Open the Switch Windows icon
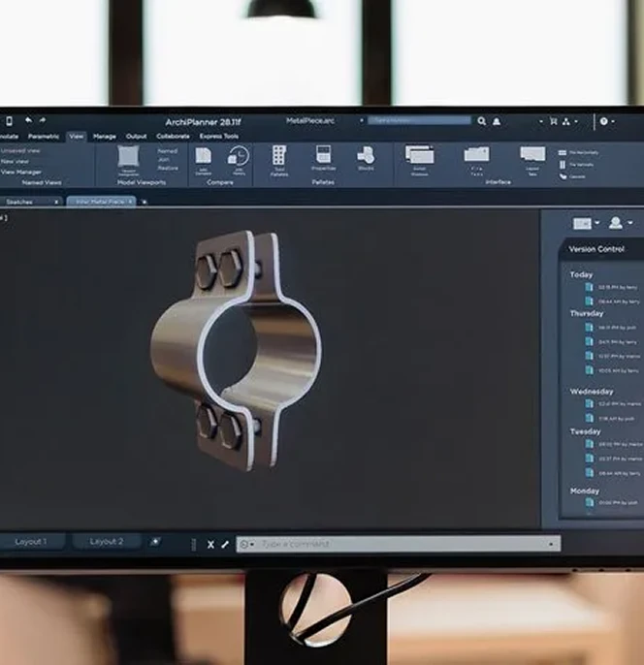Viewport: 644px width, 665px height. (x=419, y=159)
